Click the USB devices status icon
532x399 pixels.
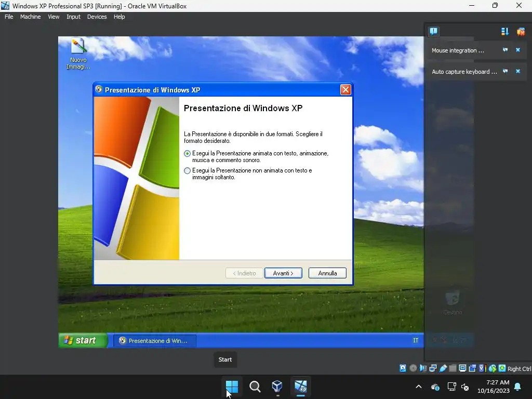click(443, 368)
